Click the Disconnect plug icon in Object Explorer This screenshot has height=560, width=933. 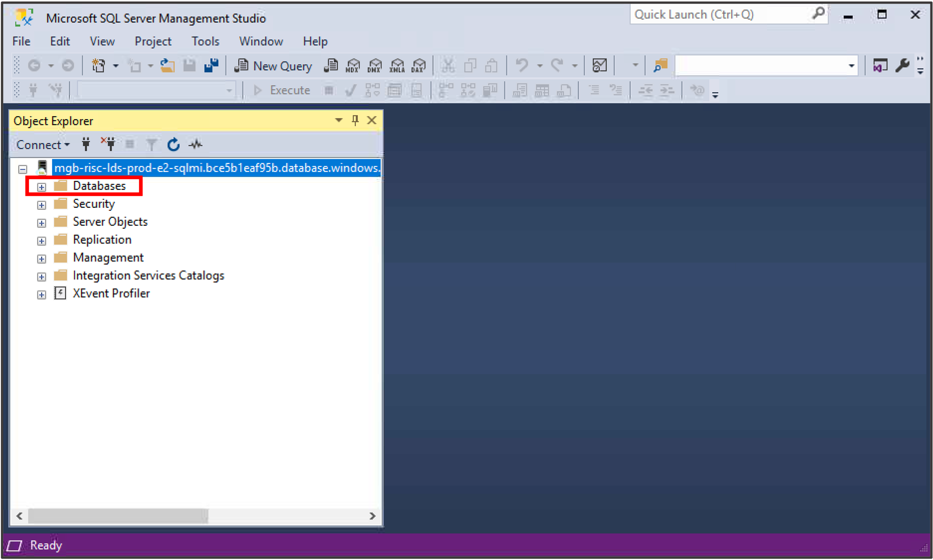pyautogui.click(x=108, y=144)
